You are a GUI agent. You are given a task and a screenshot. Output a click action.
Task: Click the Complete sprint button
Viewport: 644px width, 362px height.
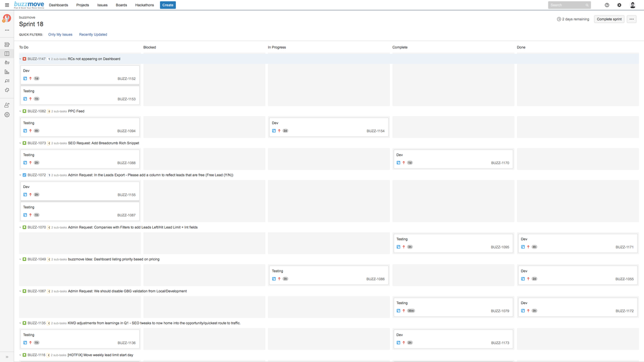609,19
